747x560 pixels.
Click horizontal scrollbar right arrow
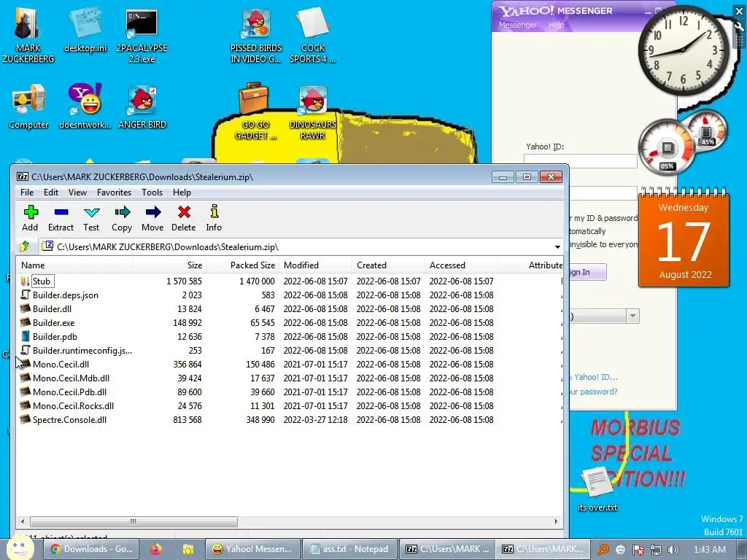pos(556,521)
